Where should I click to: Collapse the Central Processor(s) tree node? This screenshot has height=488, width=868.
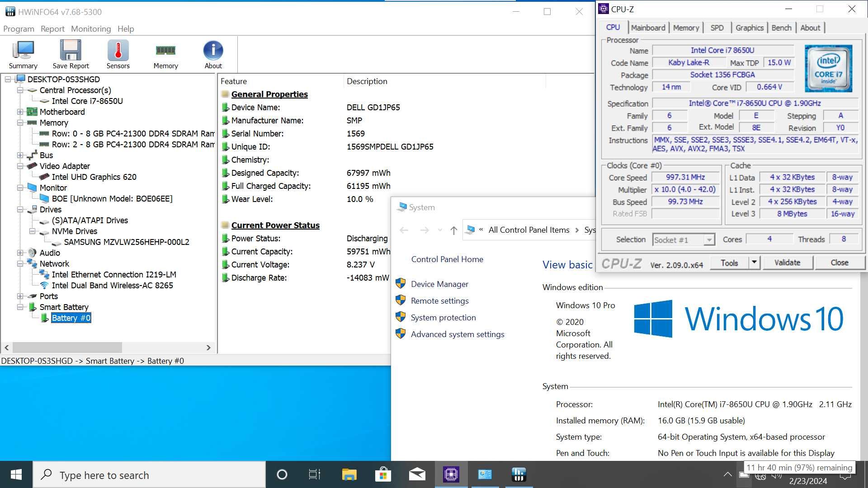20,90
